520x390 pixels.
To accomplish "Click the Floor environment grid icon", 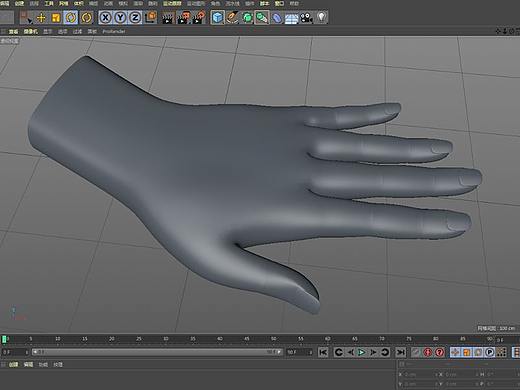I will coord(291,17).
